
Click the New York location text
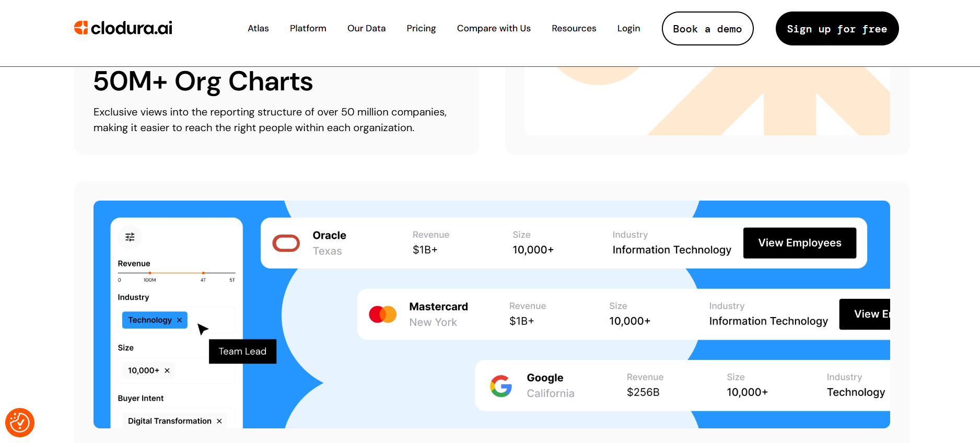point(433,322)
